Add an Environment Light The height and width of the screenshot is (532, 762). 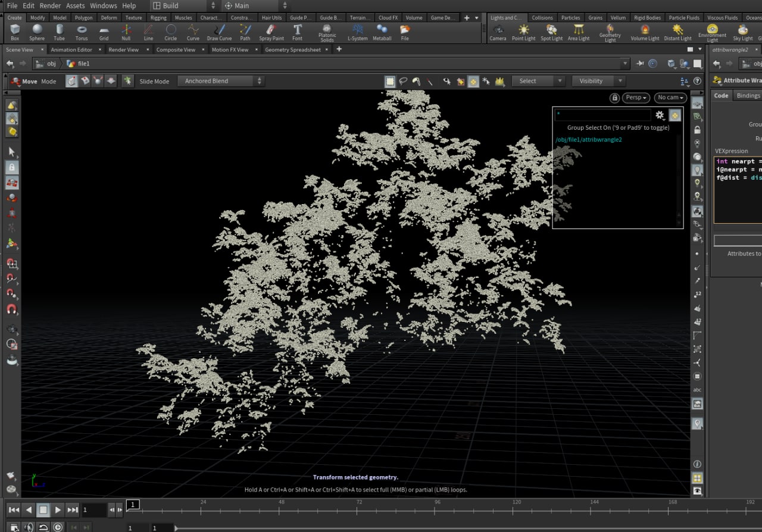(713, 33)
